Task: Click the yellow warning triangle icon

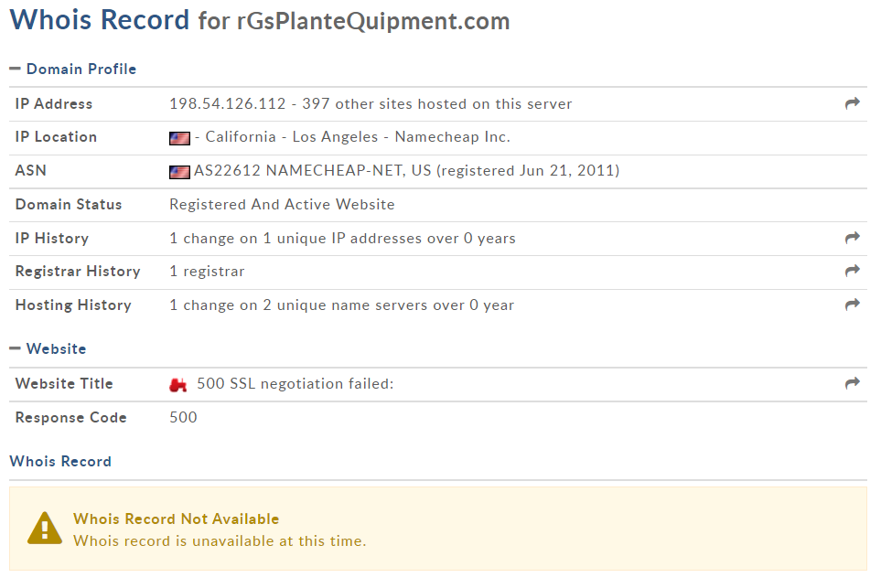Action: click(45, 529)
